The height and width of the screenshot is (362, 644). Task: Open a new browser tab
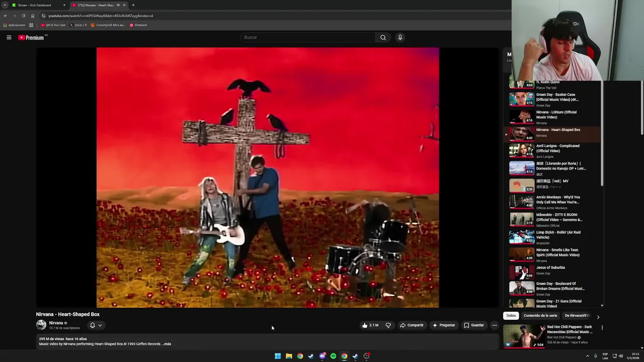[133, 5]
